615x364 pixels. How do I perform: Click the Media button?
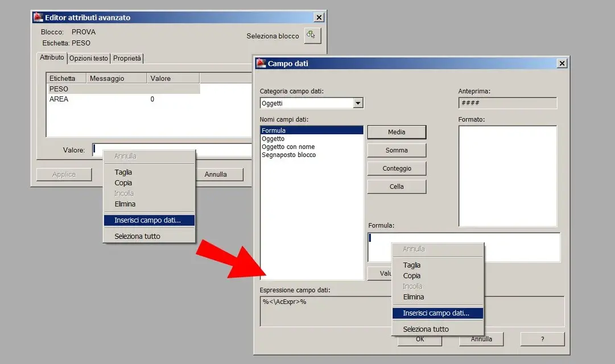click(x=397, y=132)
